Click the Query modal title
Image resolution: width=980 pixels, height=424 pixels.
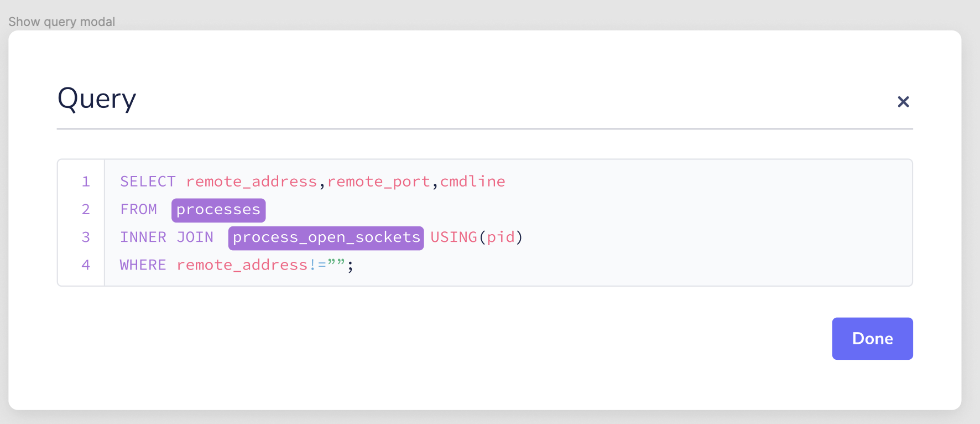pyautogui.click(x=97, y=100)
